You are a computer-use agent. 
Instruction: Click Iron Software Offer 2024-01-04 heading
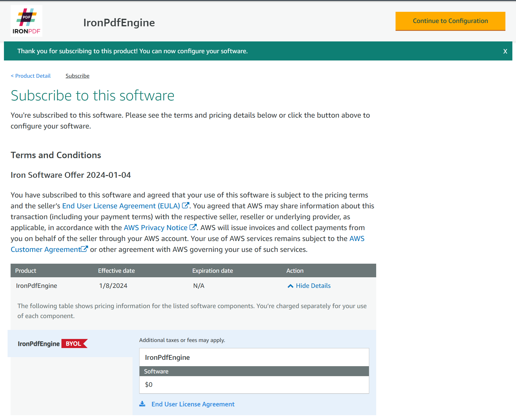tap(71, 175)
